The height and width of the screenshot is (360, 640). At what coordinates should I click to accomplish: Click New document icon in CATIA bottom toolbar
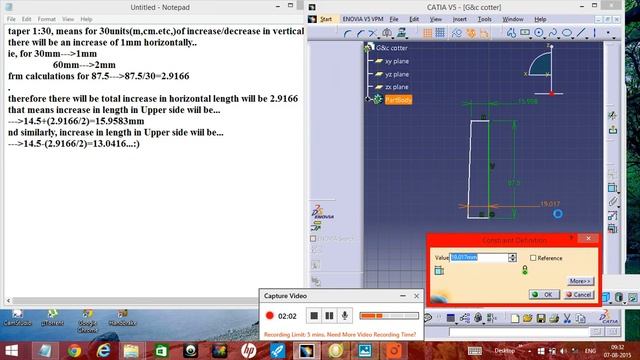tap(515, 318)
